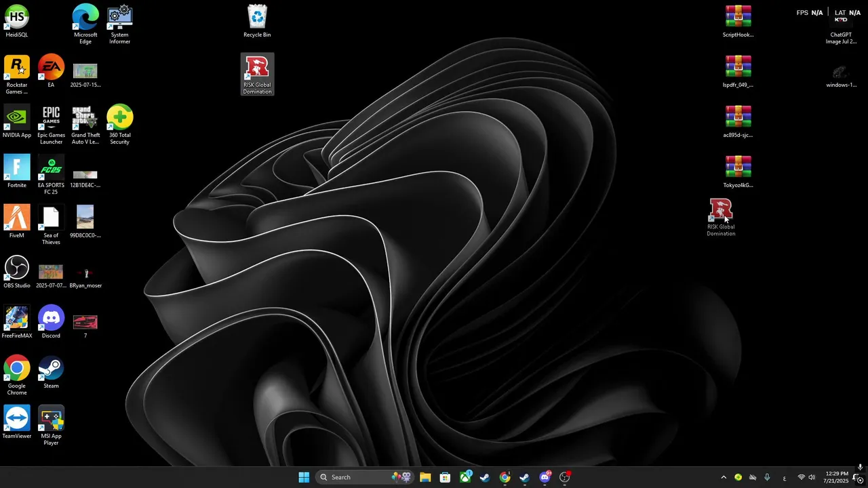This screenshot has width=868, height=488.
Task: Select the 2025-07-15 image file
Action: coord(85,75)
